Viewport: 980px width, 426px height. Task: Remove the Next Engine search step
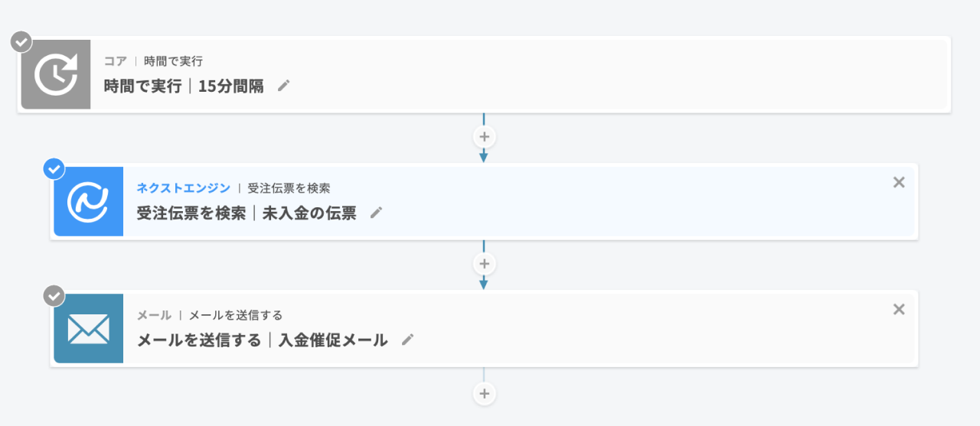899,182
